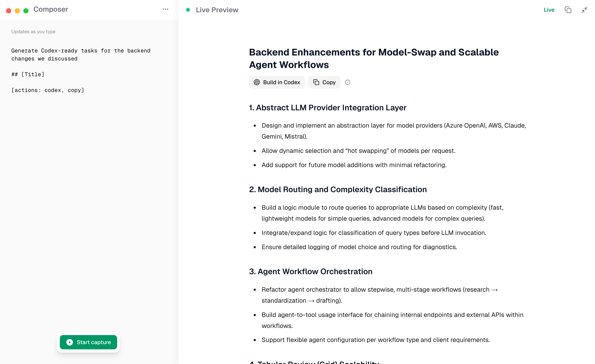Click bullet 'Allow dynamic selection and hot swapping'
Viewport: 595px width, 364px height.
click(x=358, y=151)
